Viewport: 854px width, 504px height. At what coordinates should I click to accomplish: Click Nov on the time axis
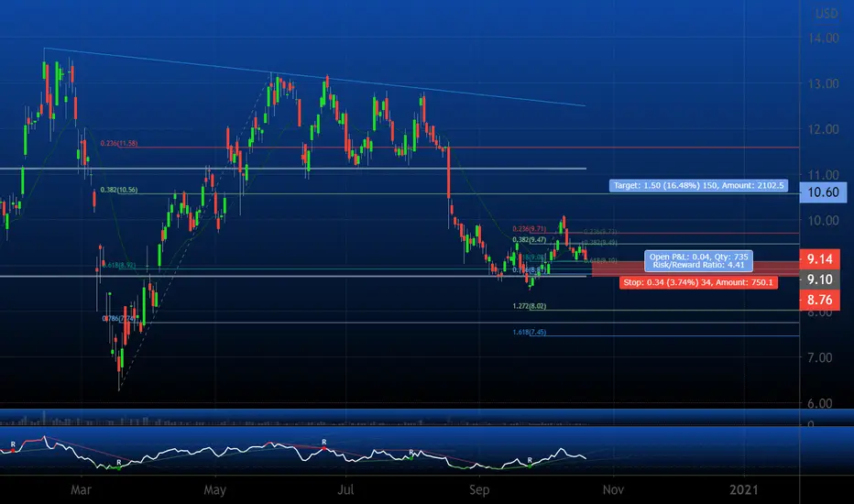pyautogui.click(x=613, y=490)
